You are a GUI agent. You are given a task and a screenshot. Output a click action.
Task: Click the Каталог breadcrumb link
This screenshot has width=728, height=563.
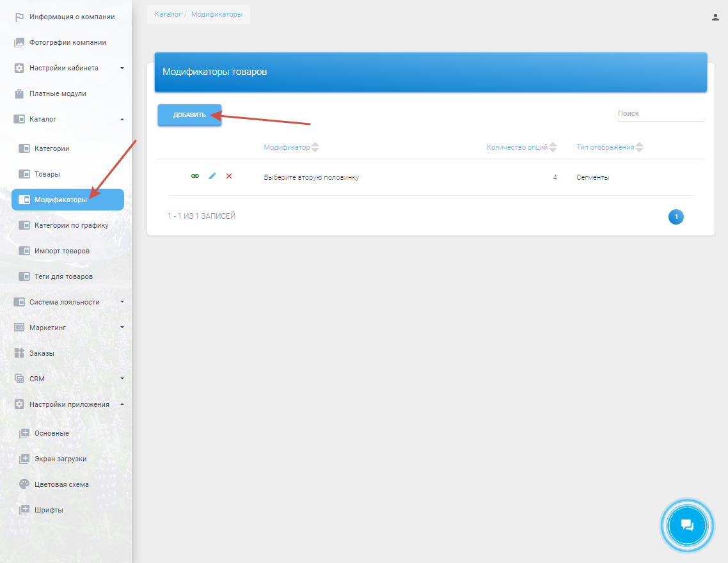coord(168,14)
